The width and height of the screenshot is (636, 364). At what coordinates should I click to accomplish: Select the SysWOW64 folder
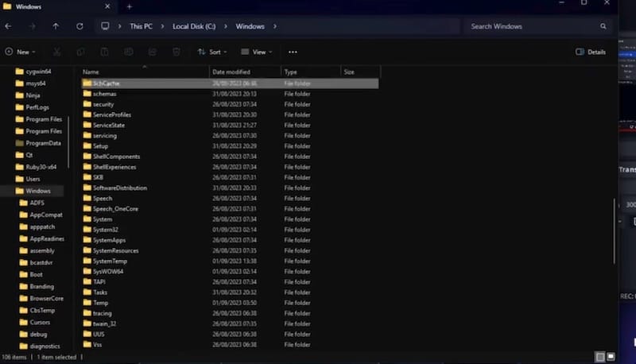(x=230, y=272)
